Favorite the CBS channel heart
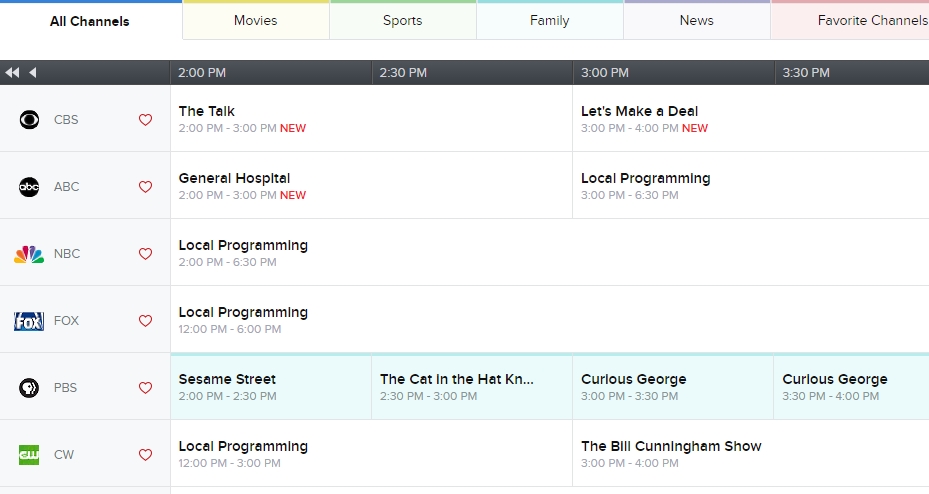Viewport: 929px width, 494px height. pos(145,120)
